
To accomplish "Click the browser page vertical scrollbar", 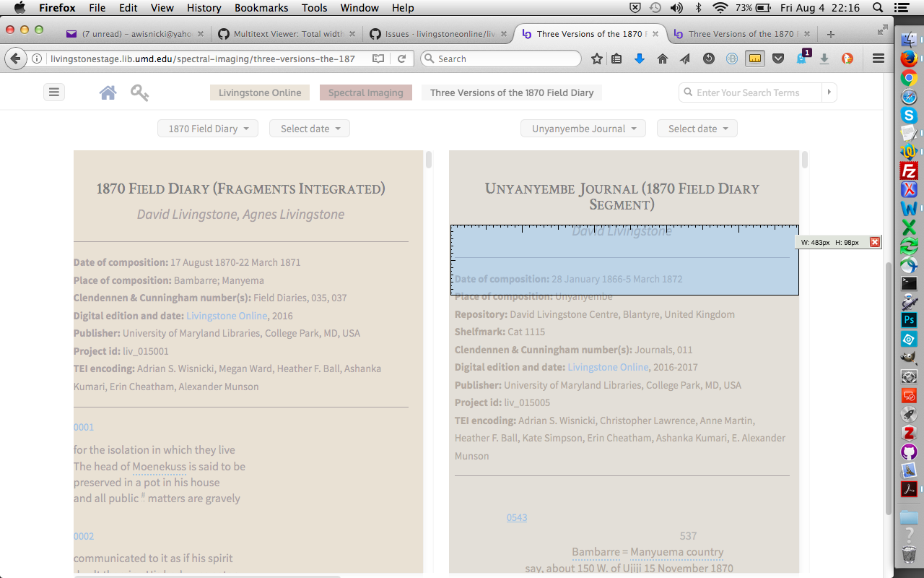I will click(889, 389).
